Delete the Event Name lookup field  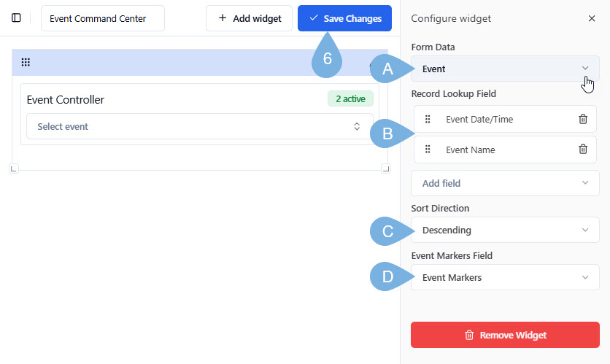click(582, 150)
